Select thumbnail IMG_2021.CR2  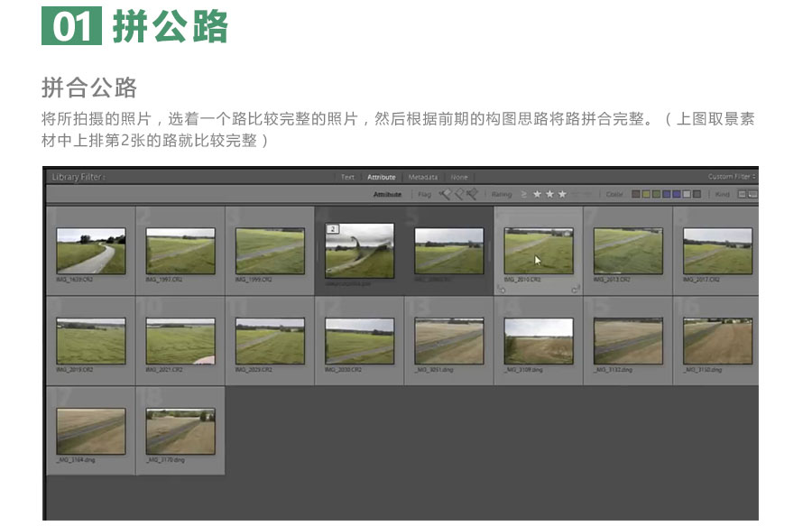pyautogui.click(x=180, y=341)
